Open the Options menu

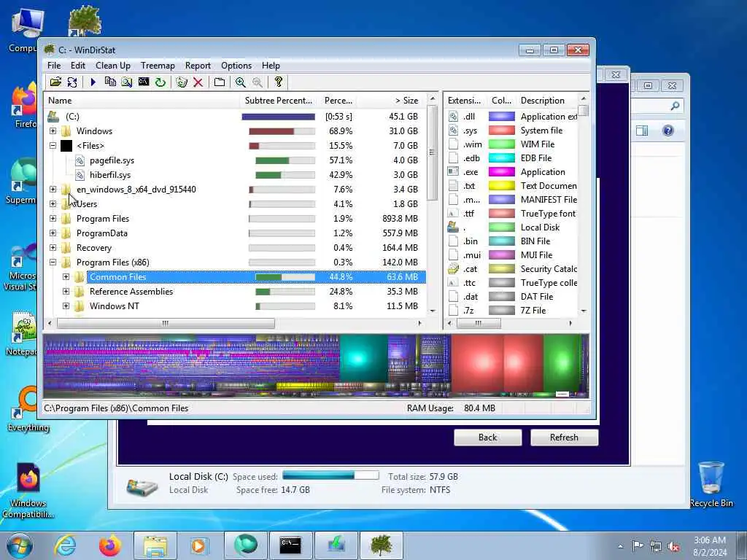(x=236, y=66)
